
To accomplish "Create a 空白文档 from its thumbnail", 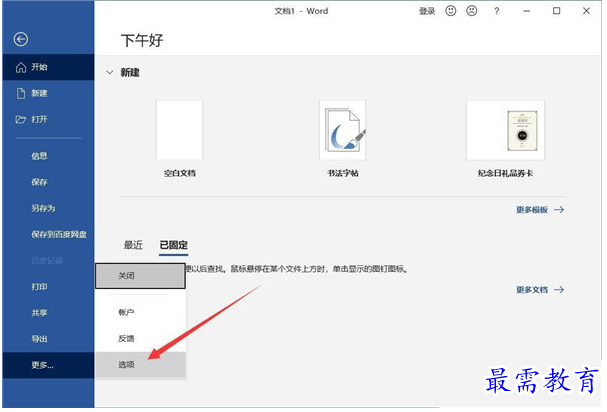I will tap(180, 130).
